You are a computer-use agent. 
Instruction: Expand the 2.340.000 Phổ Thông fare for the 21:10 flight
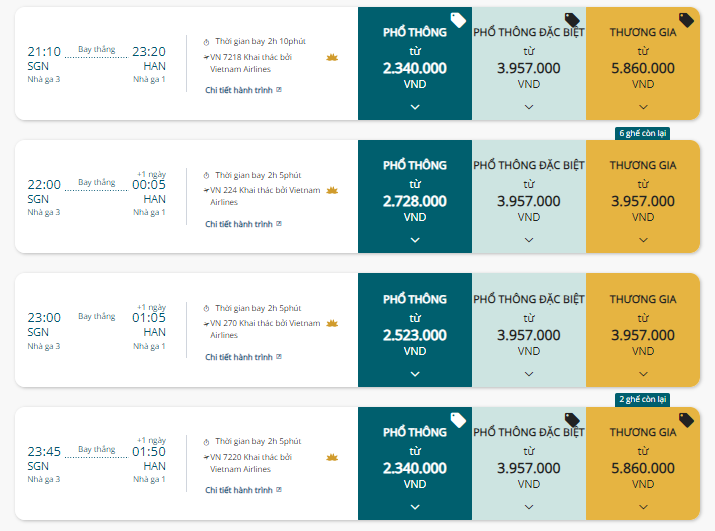[x=415, y=107]
